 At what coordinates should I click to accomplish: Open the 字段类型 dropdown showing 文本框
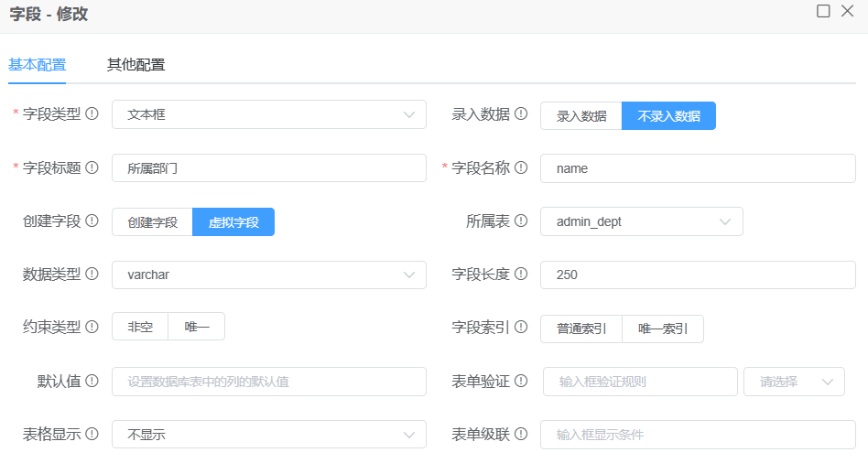point(269,115)
